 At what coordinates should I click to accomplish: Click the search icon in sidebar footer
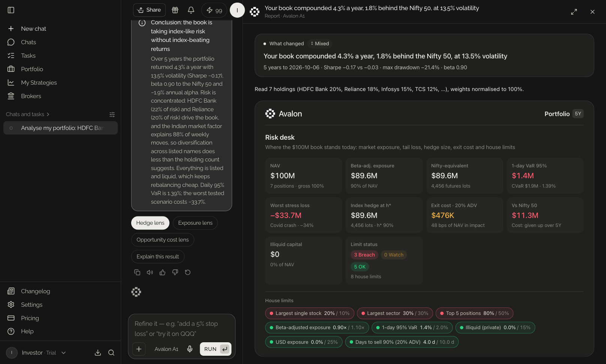click(111, 353)
